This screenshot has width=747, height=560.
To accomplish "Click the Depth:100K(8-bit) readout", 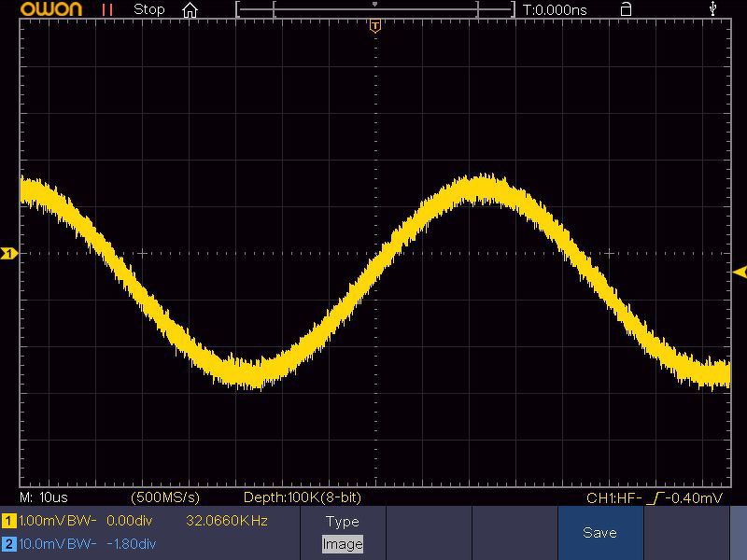I will point(302,497).
